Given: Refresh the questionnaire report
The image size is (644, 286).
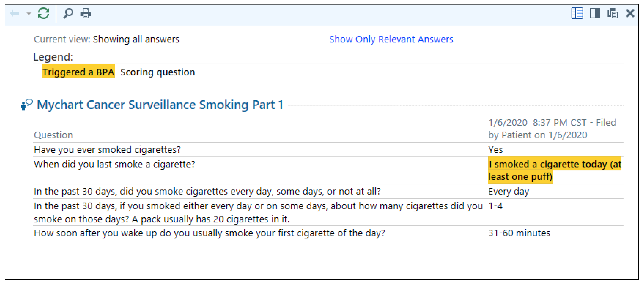Looking at the screenshot, I should (x=43, y=13).
